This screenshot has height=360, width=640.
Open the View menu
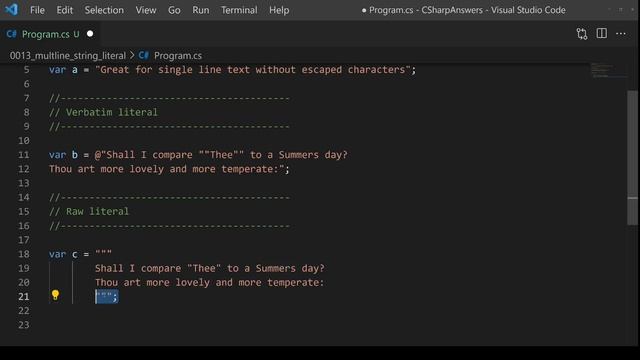146,10
